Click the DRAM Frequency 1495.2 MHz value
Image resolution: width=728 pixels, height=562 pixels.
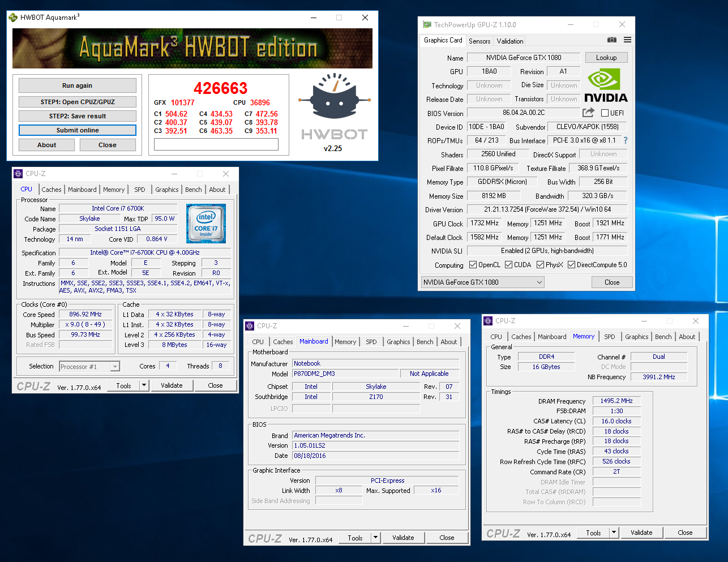(616, 401)
